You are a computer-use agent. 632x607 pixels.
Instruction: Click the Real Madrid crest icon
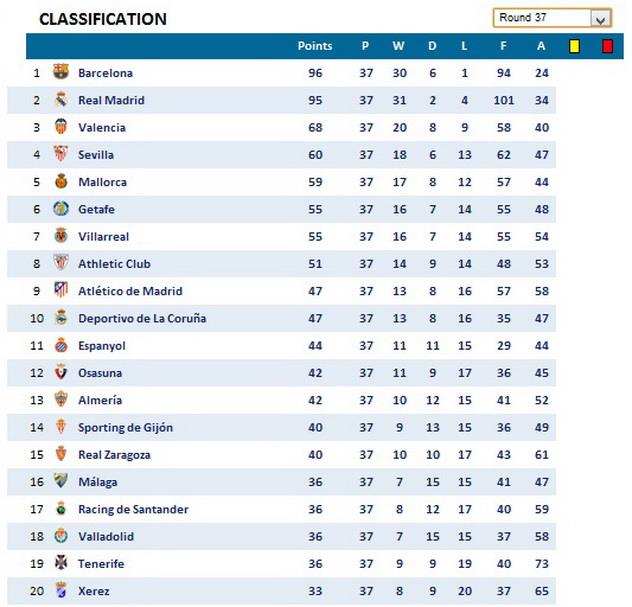[61, 100]
